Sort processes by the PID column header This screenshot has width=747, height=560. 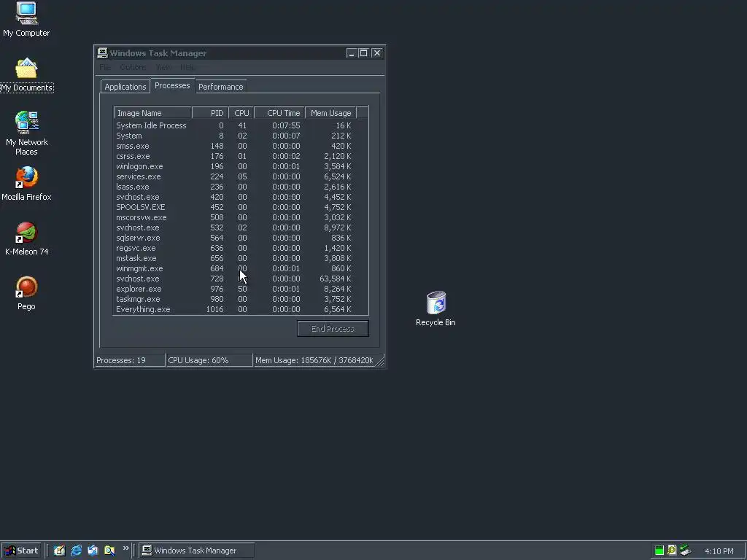pos(210,113)
